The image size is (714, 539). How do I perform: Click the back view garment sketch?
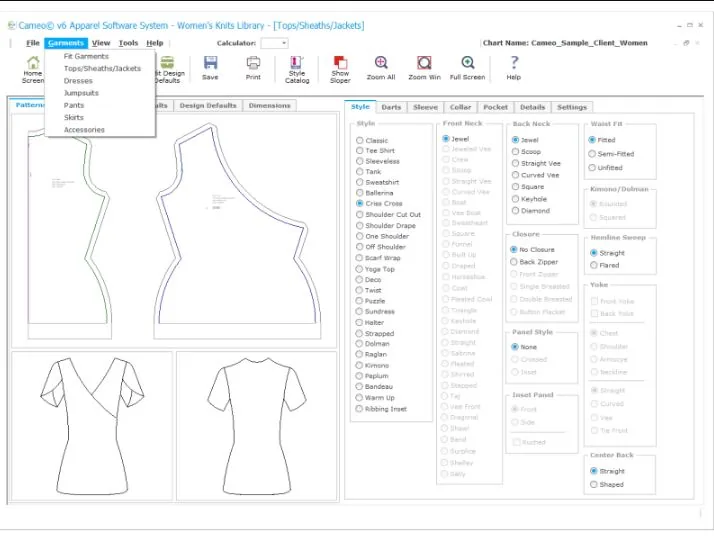(x=257, y=426)
